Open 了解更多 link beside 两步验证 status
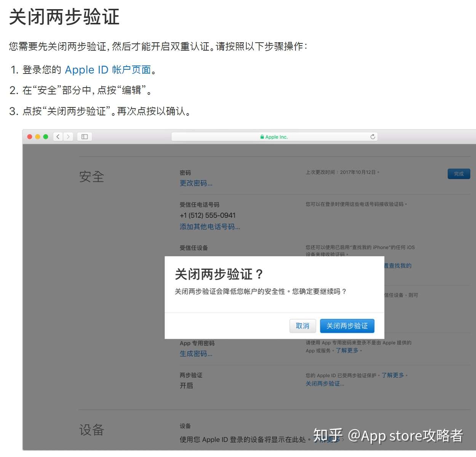This screenshot has width=476, height=457. (x=393, y=375)
